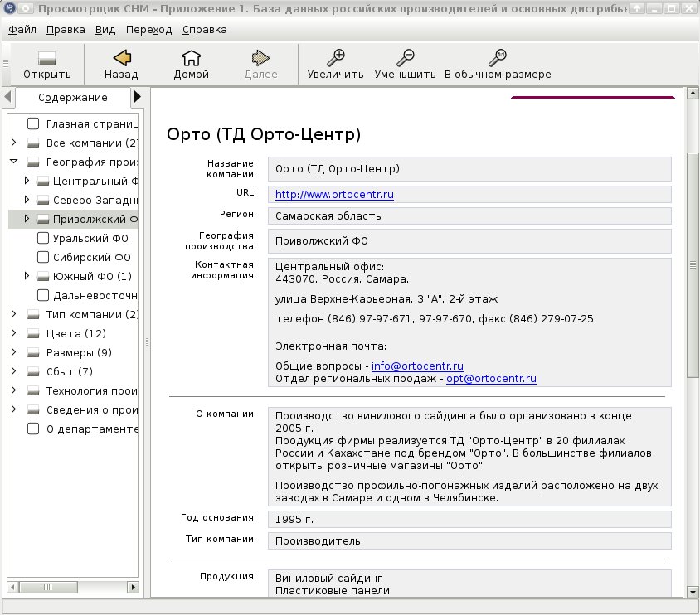Screen dimensions: 700x615
Task: Click the sidebar pane splitter handle
Action: pos(148,342)
